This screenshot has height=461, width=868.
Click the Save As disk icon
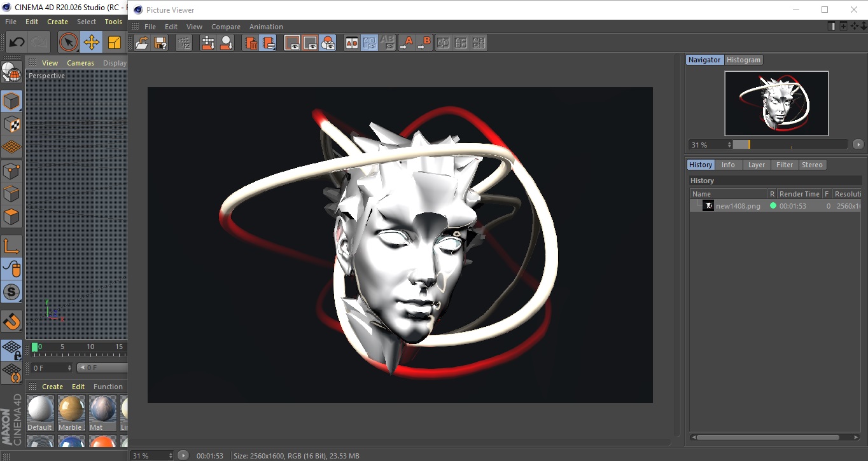(160, 43)
